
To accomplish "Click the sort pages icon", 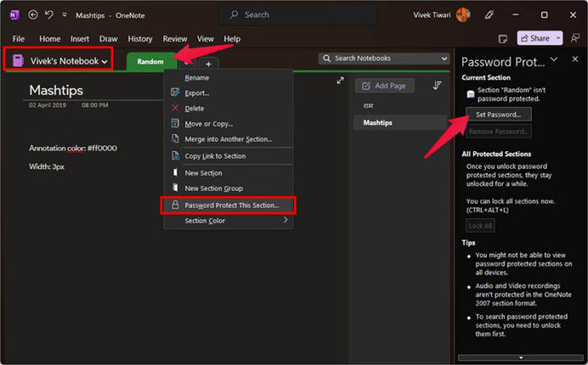I will (x=437, y=85).
